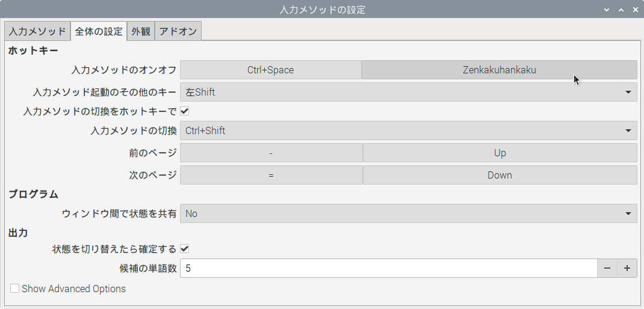Image resolution: width=644 pixels, height=309 pixels.
Task: Click the Zenkakuhankaku hotkey button
Action: coord(499,70)
